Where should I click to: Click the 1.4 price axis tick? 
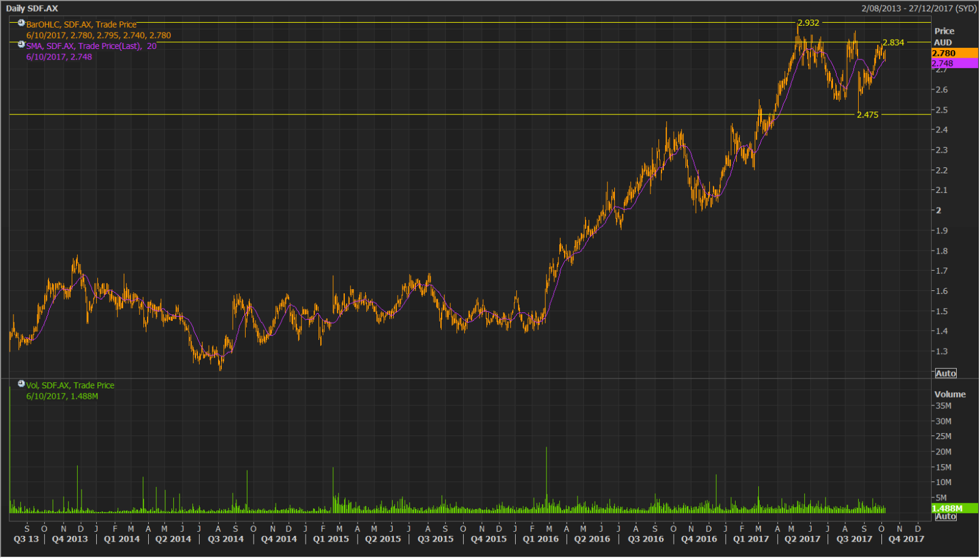click(x=941, y=331)
